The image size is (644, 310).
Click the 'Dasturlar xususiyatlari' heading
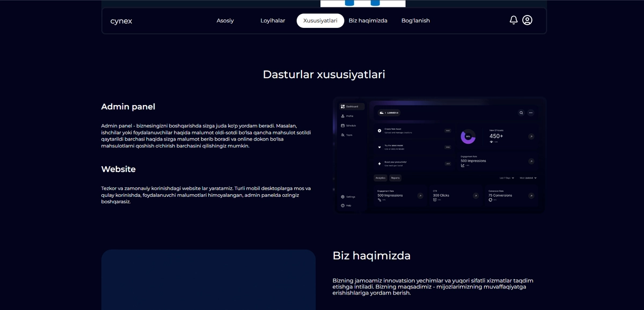point(324,74)
